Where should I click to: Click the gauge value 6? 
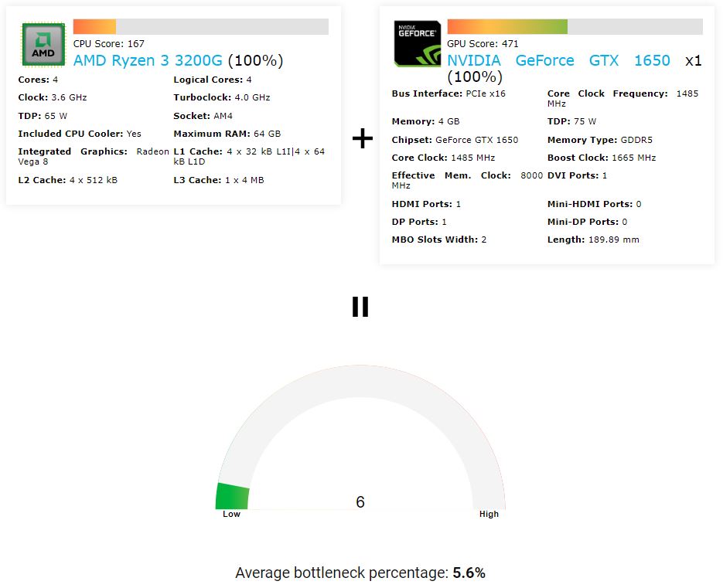pos(360,501)
